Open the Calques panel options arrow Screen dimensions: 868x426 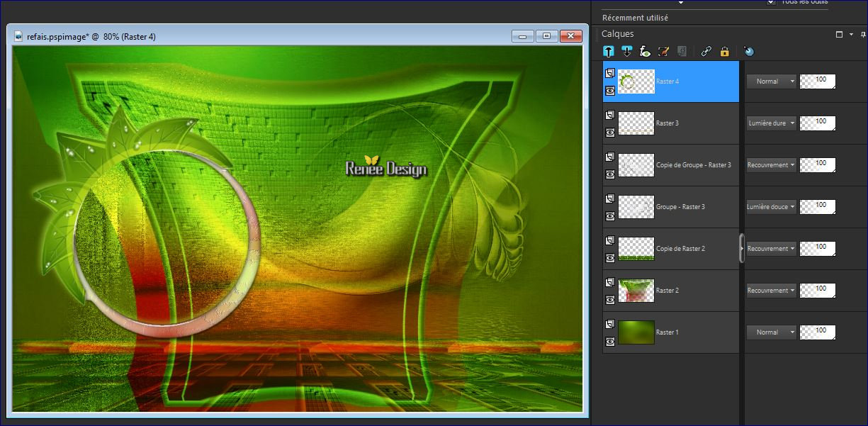852,34
